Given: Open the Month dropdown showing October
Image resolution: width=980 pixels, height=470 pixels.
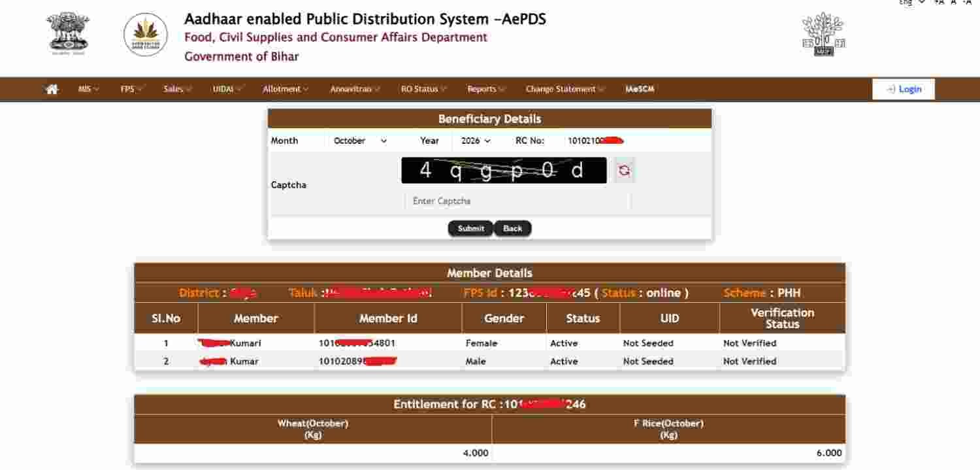Looking at the screenshot, I should [x=360, y=141].
